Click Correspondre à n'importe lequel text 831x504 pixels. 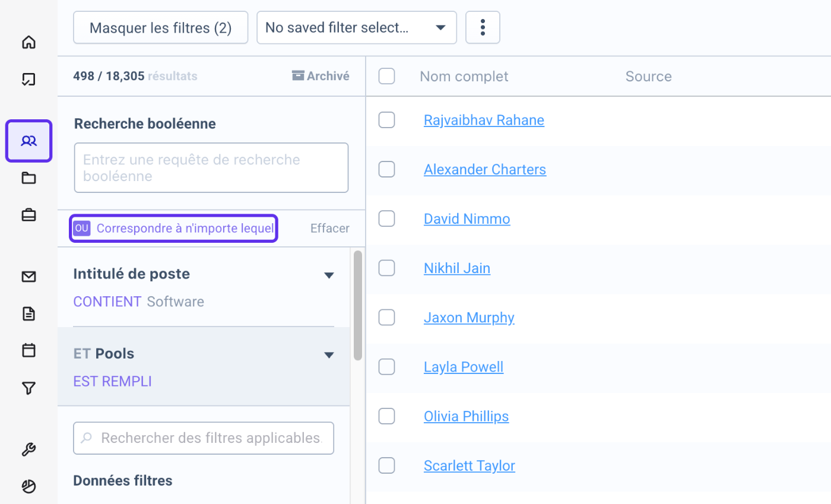click(x=185, y=228)
